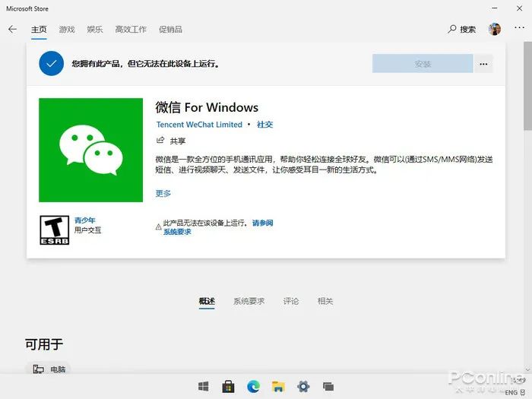This screenshot has height=399, width=532.
Task: Click the disabled 安装 button
Action: [x=423, y=63]
